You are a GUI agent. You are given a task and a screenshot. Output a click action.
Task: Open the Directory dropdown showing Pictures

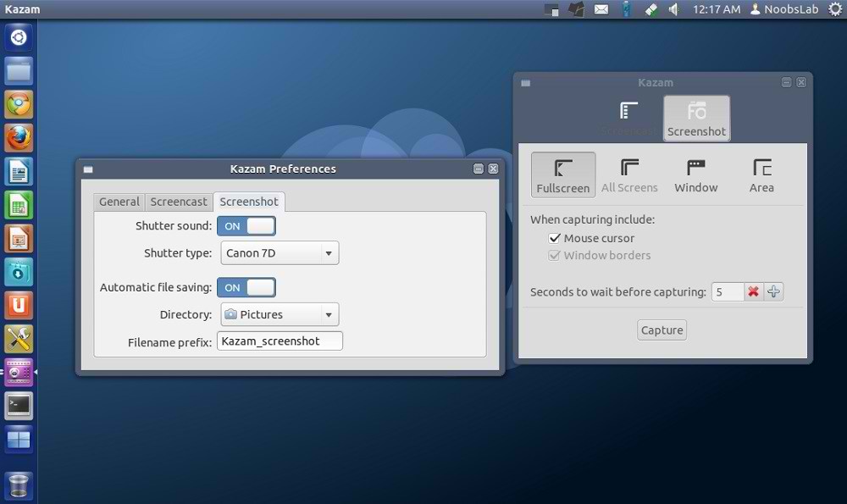point(280,314)
